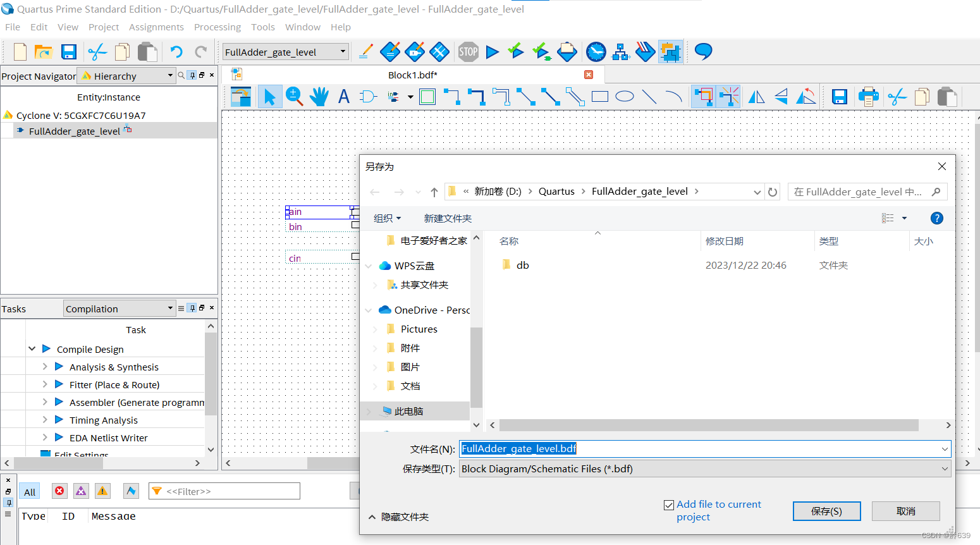The image size is (980, 545).
Task: Select the Pin tool icon
Action: 394,97
